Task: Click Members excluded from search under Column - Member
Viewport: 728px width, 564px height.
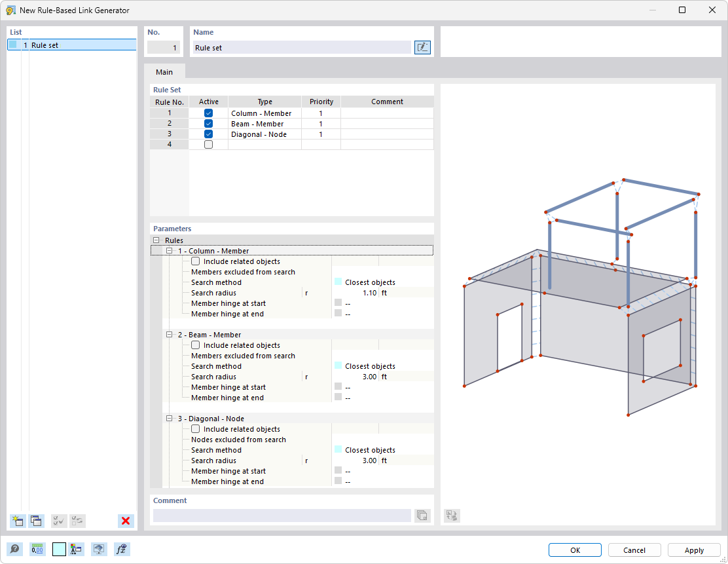Action: [243, 272]
